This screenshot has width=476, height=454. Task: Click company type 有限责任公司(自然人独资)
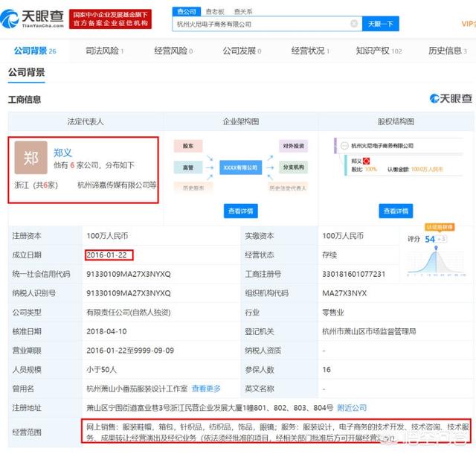[129, 313]
